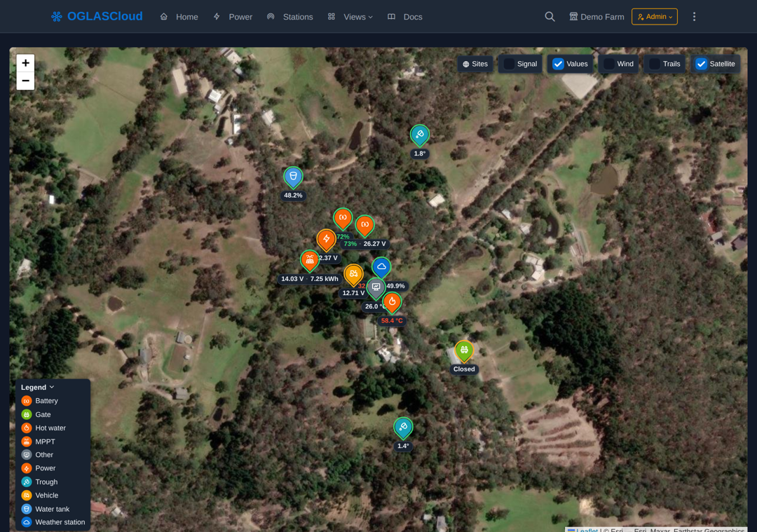Click the Vehicle icon in the legend

point(27,496)
